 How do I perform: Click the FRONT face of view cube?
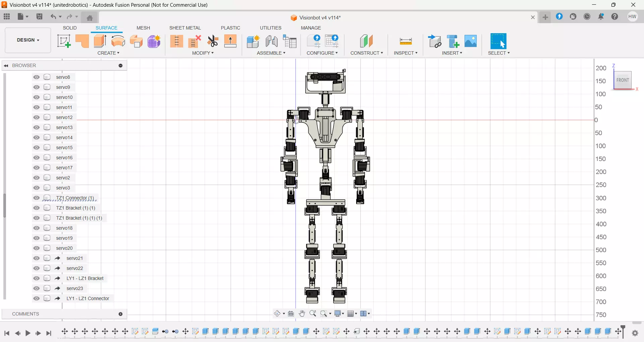(x=623, y=80)
